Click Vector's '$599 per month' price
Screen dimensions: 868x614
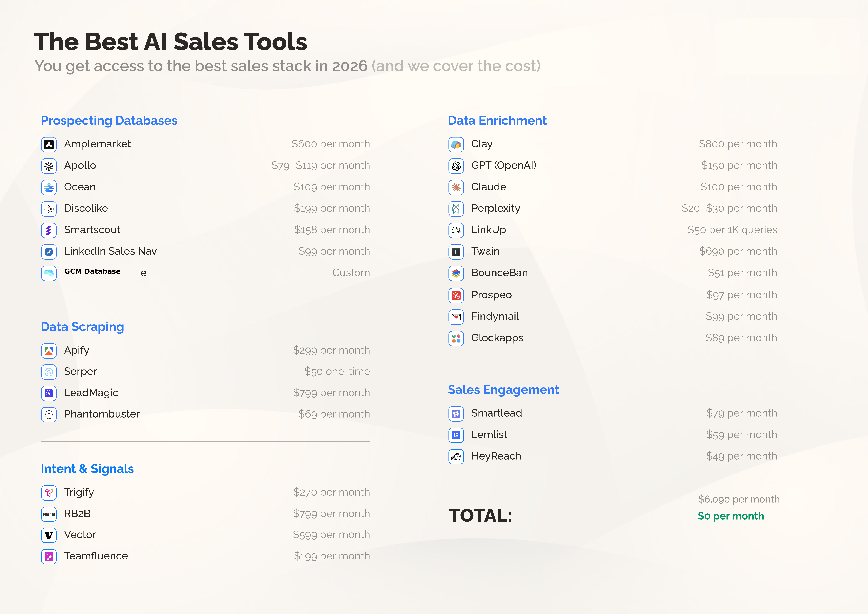332,535
